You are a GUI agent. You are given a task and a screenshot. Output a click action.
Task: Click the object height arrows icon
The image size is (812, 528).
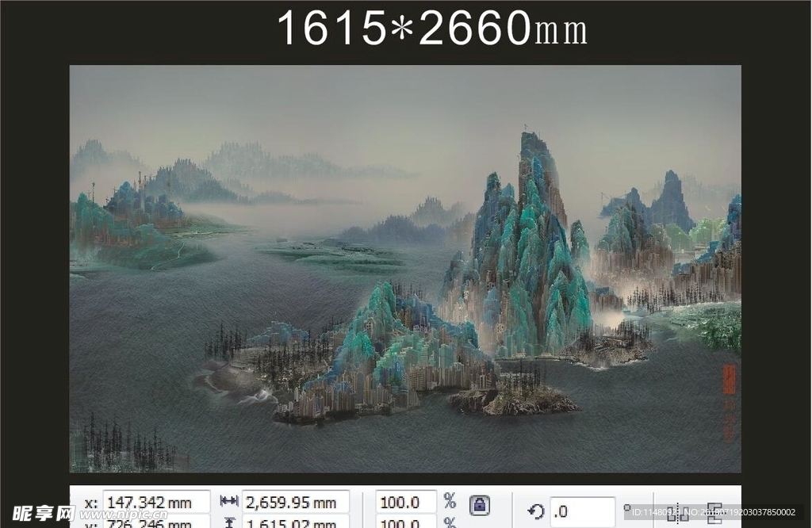pyautogui.click(x=228, y=522)
